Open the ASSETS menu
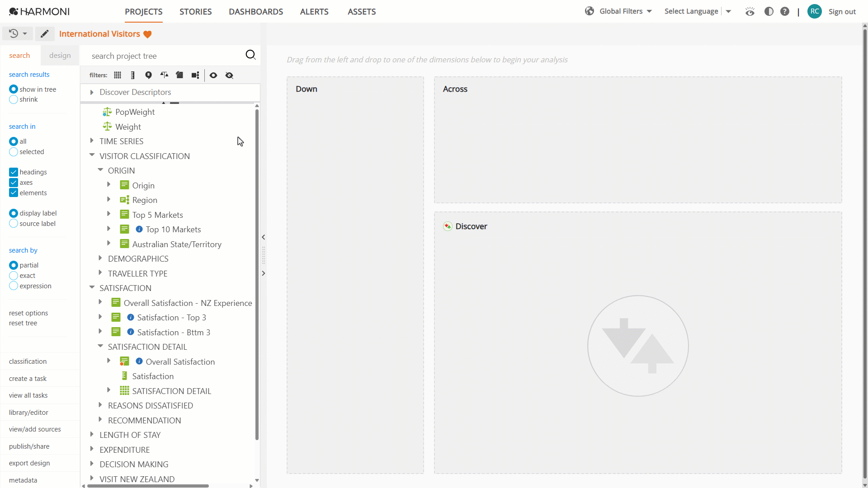The width and height of the screenshot is (868, 488). (362, 12)
